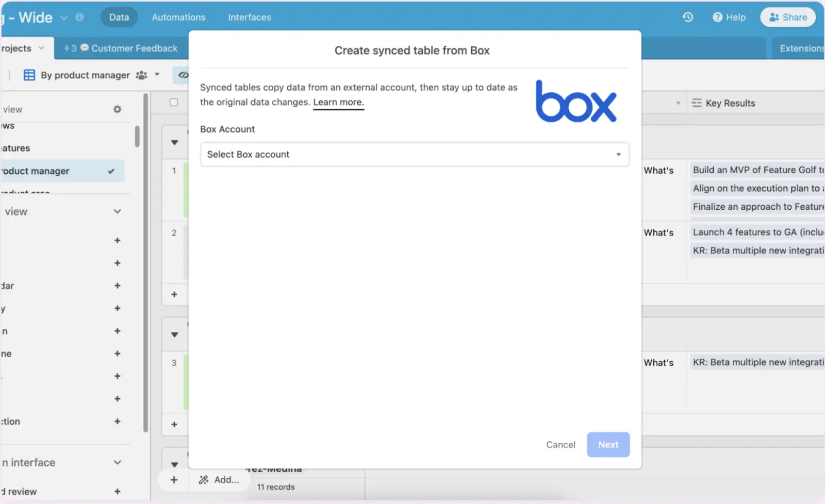The height and width of the screenshot is (504, 825).
Task: Click the code icon in view toolbar
Action: coord(183,75)
